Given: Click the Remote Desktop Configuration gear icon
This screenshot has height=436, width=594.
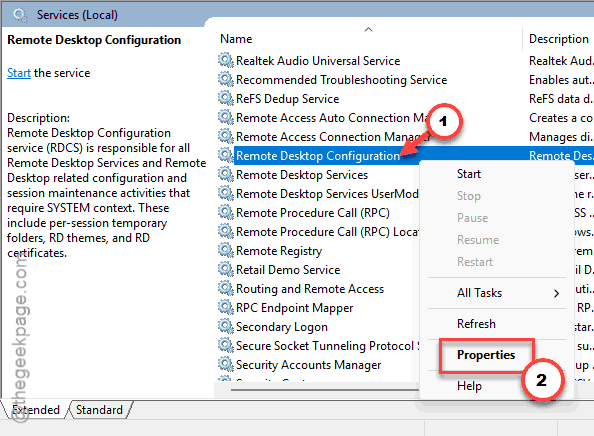Looking at the screenshot, I should [x=226, y=155].
